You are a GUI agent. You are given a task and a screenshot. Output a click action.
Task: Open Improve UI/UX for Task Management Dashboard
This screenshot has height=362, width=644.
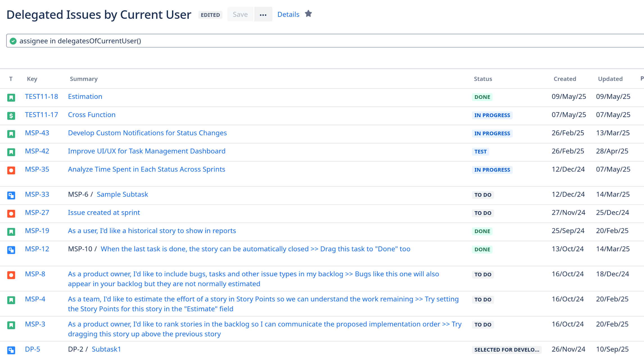pos(146,151)
